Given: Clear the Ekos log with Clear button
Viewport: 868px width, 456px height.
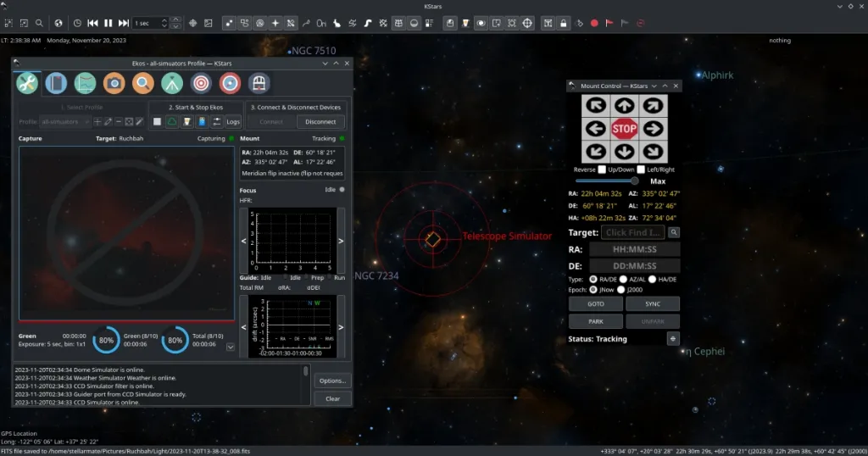Looking at the screenshot, I should [x=332, y=398].
